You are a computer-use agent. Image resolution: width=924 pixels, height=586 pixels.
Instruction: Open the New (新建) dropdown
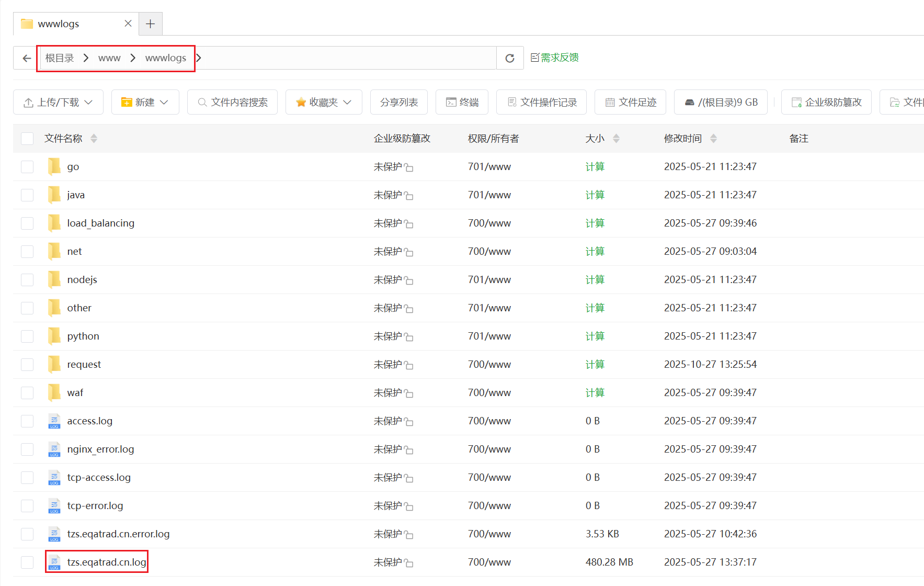click(x=145, y=102)
